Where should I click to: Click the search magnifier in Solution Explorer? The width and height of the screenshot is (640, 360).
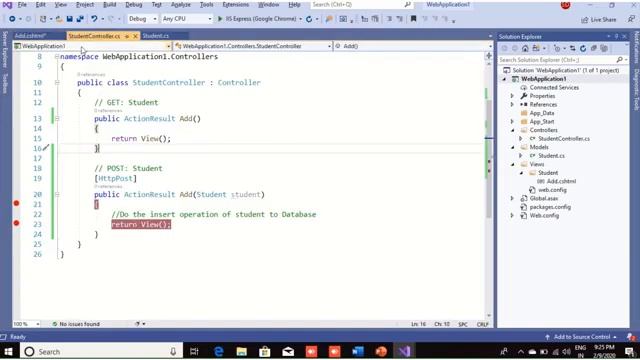pyautogui.click(x=620, y=60)
